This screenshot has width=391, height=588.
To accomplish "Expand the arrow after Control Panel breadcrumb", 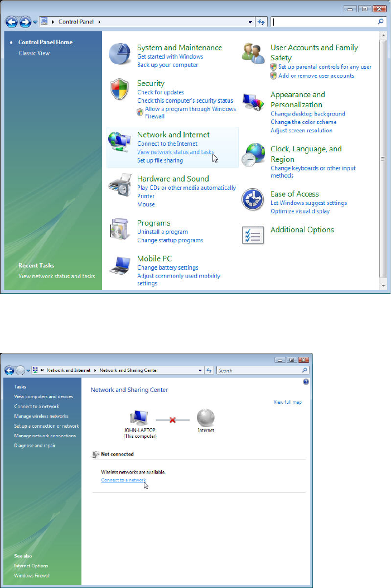I will (99, 22).
